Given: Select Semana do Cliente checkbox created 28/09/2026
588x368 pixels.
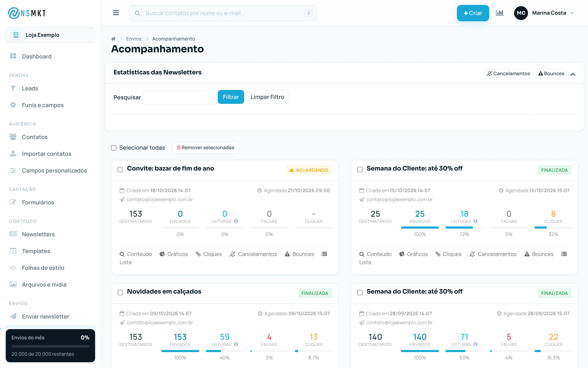Looking at the screenshot, I should [360, 293].
